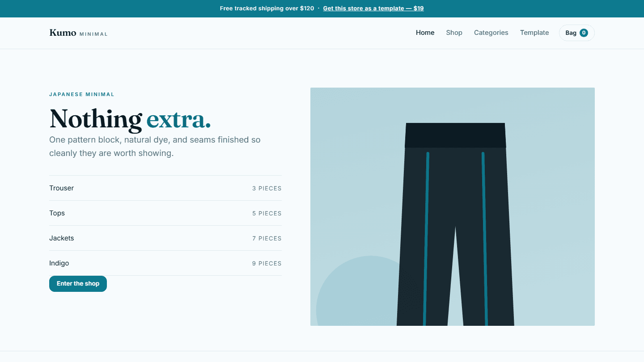This screenshot has width=644, height=362.
Task: Click the 'Free tracked shipping over $120' text
Action: [267, 8]
